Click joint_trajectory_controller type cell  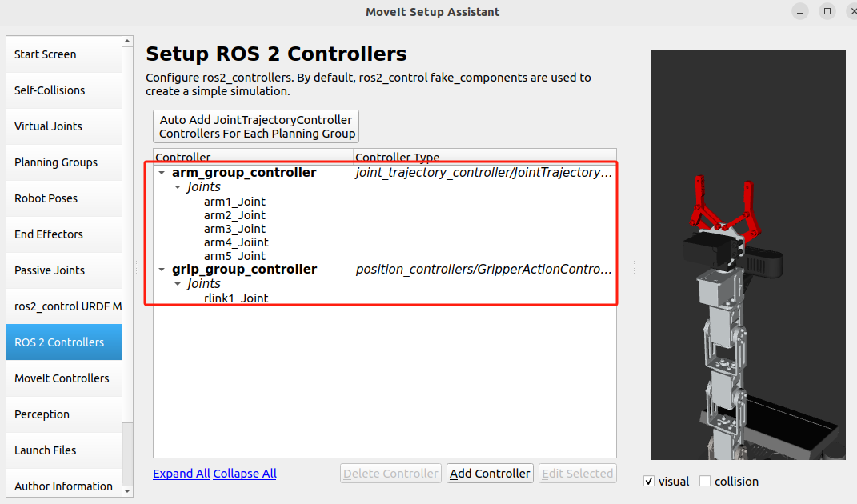pos(483,173)
